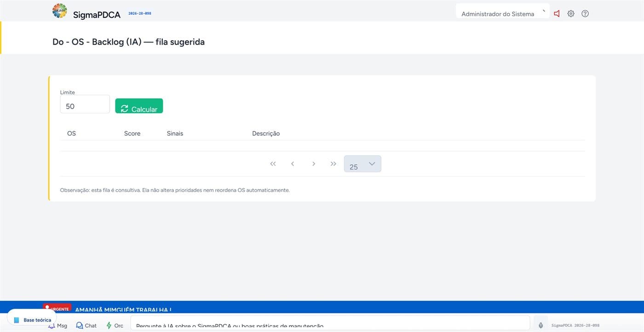The width and height of the screenshot is (644, 332).
Task: Click the Descrição column header
Action: pos(266,134)
